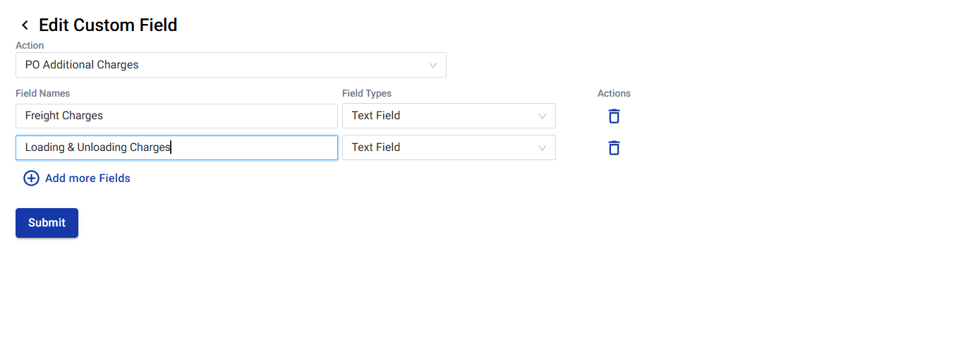Click the 'Edit Custom Field' page heading
The height and width of the screenshot is (357, 980).
click(x=108, y=25)
